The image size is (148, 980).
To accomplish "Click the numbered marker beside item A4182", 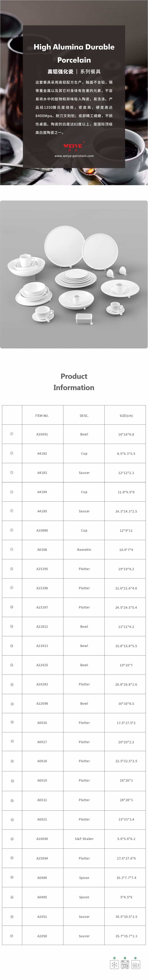I will click(12, 453).
